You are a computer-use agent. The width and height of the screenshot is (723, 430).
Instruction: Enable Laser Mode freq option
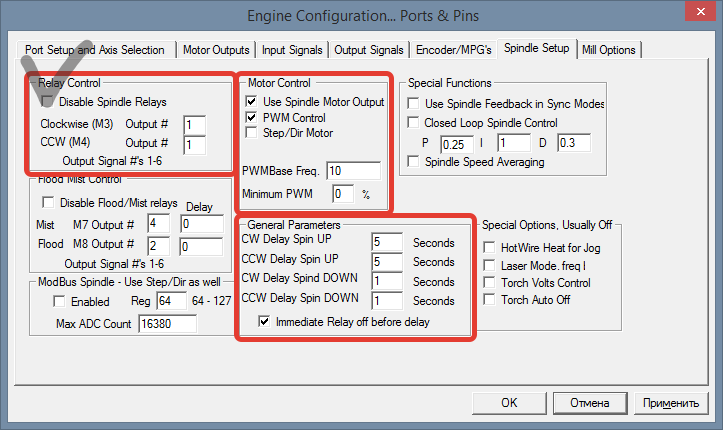point(490,264)
